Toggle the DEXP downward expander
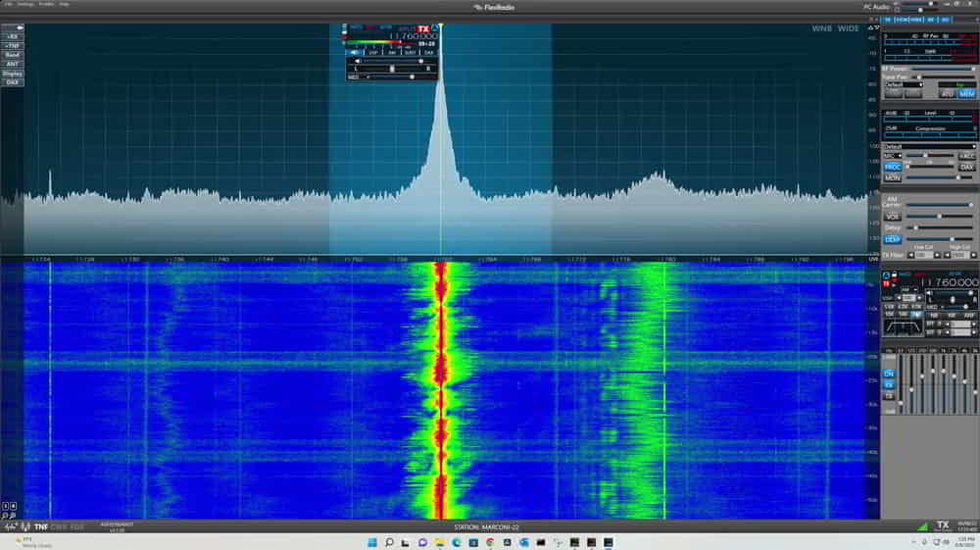This screenshot has width=980, height=550. 893,239
